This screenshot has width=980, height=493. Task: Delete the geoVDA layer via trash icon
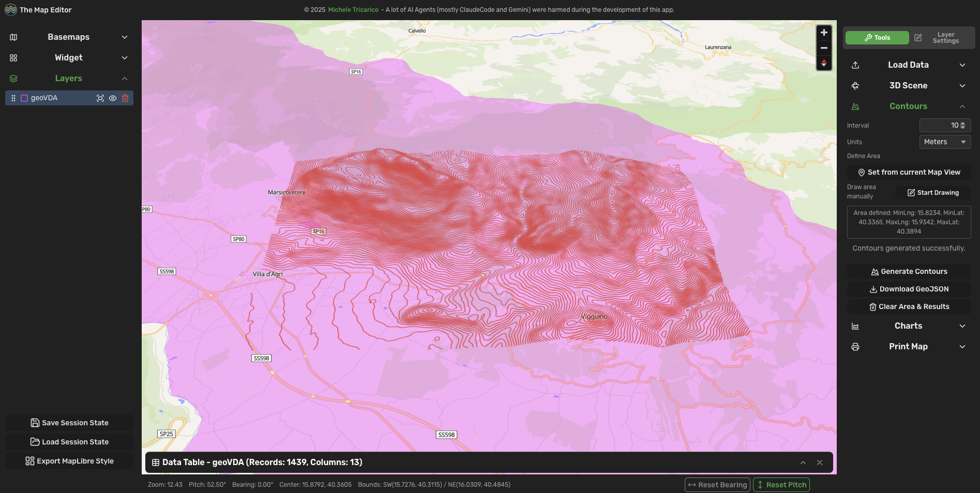(125, 98)
